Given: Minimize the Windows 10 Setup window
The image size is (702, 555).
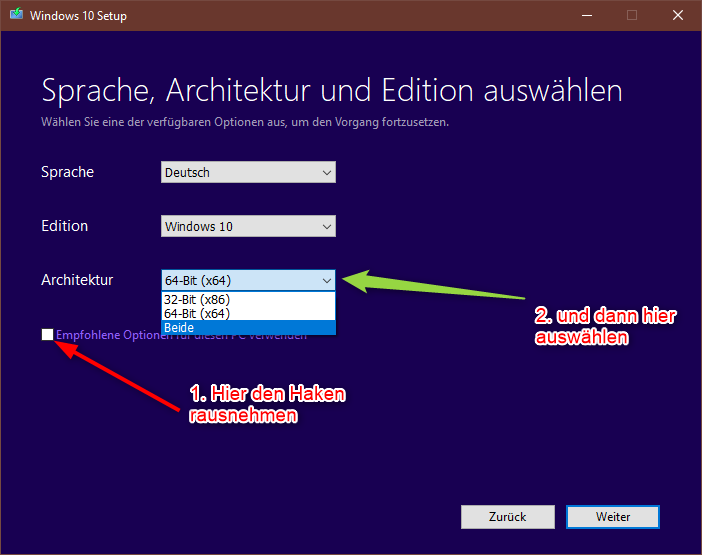Looking at the screenshot, I should click(587, 15).
